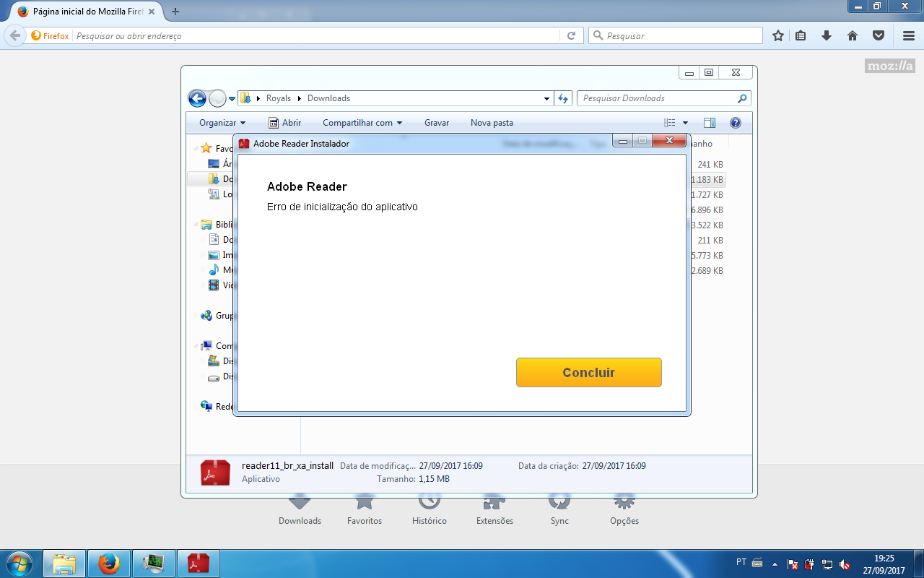This screenshot has width=924, height=578.
Task: Click the Firefox downloads arrow icon
Action: click(x=827, y=35)
